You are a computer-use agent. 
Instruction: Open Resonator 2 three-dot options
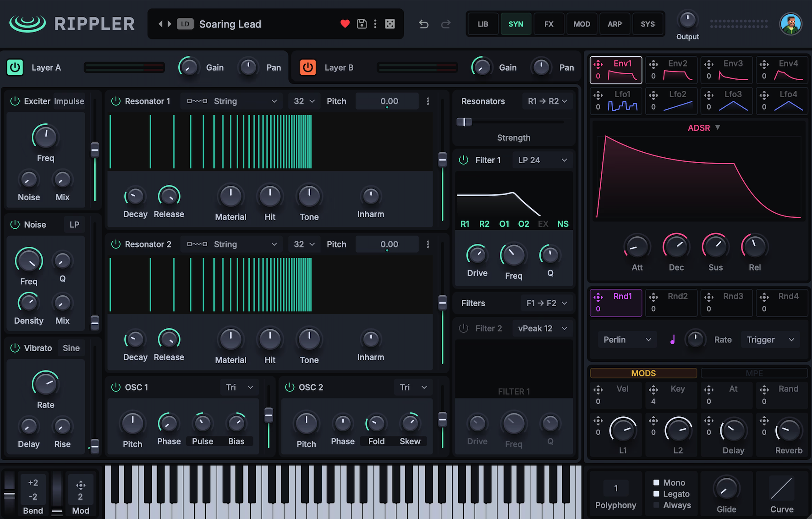click(x=428, y=244)
